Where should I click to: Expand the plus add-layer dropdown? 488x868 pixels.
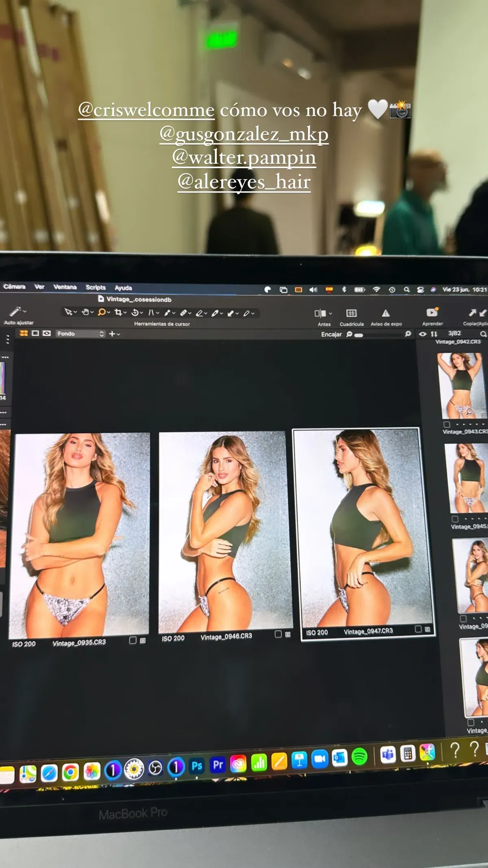[114, 334]
